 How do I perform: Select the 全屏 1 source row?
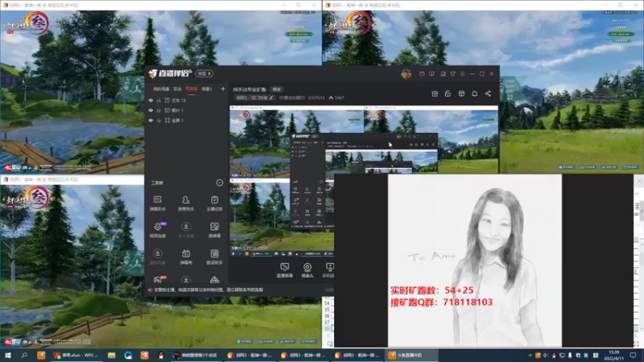(187, 121)
